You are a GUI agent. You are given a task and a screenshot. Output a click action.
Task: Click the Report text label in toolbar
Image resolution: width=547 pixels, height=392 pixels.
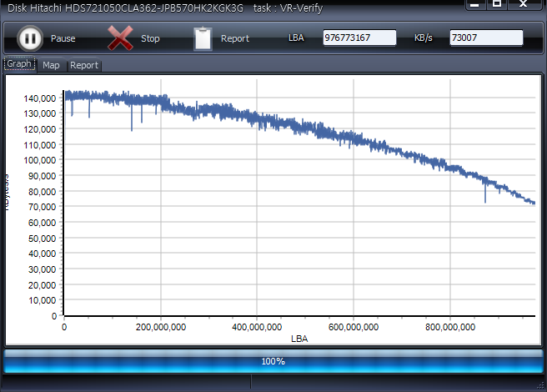[x=235, y=38]
